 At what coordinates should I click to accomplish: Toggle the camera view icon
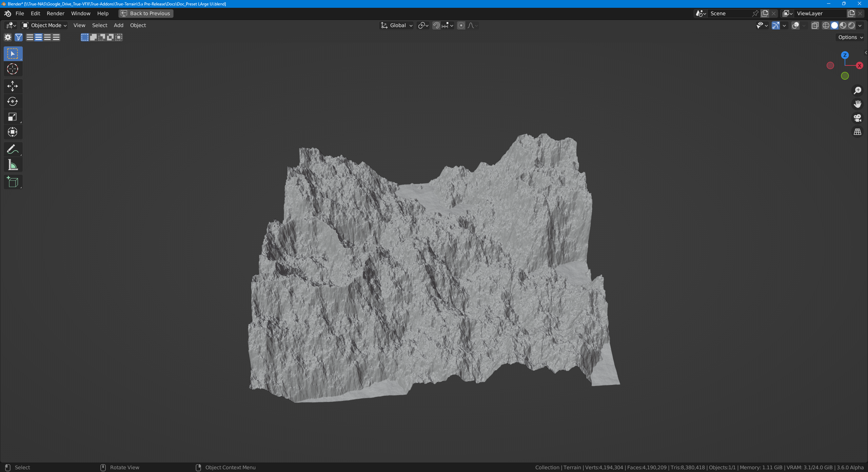pyautogui.click(x=857, y=118)
